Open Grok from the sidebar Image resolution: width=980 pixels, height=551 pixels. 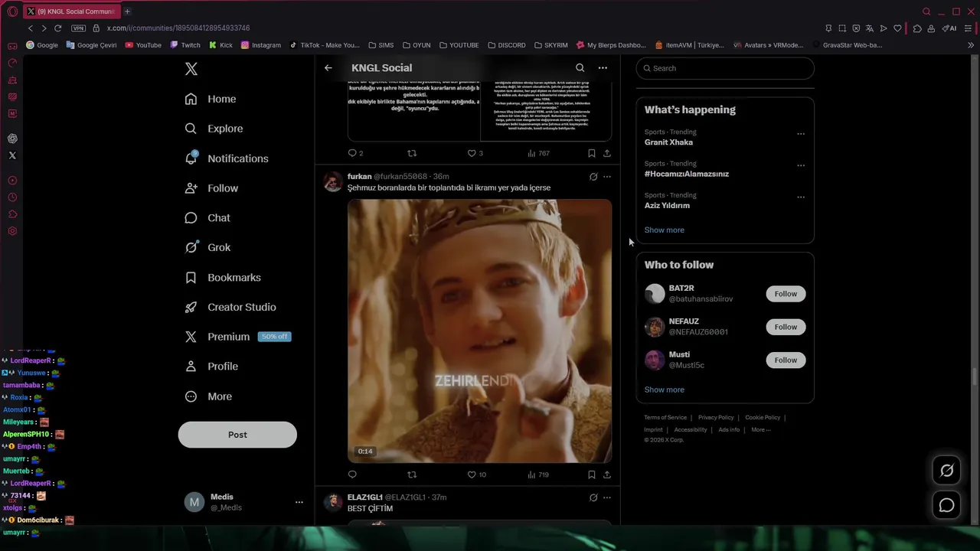coord(207,247)
